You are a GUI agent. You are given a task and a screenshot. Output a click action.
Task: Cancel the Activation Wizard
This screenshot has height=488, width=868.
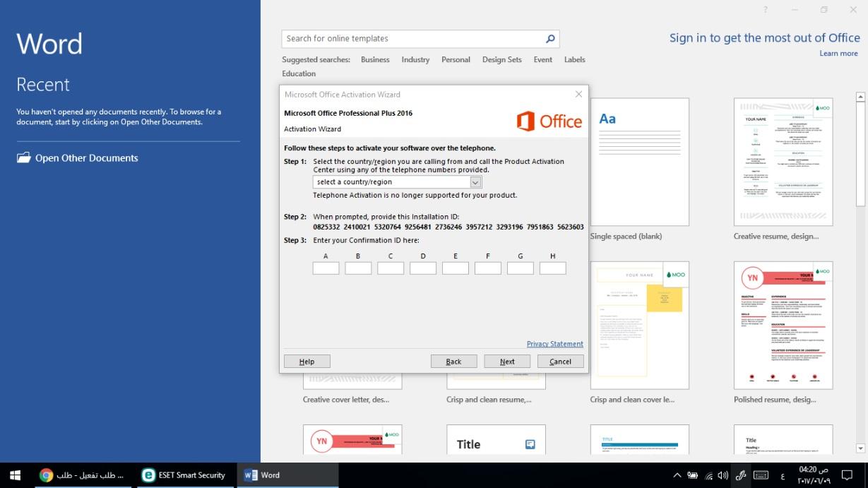[x=561, y=362]
